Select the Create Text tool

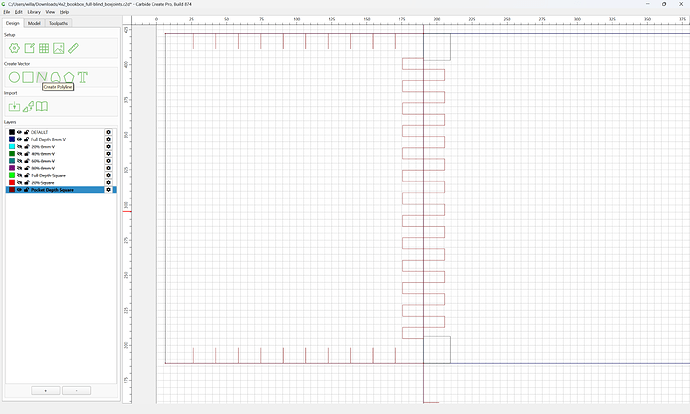[x=83, y=77]
